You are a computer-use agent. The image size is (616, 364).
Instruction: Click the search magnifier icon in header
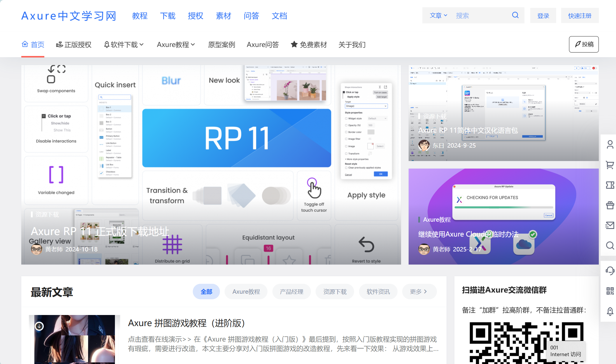(x=515, y=15)
